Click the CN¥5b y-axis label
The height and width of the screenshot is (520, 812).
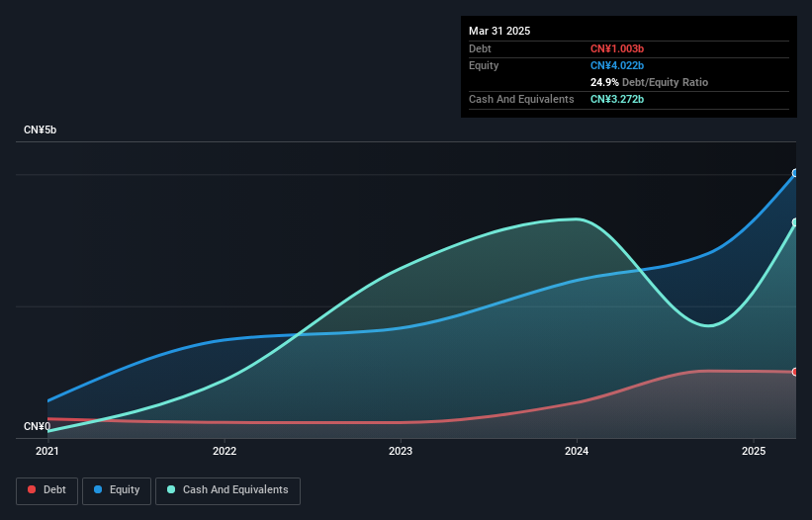pos(40,130)
